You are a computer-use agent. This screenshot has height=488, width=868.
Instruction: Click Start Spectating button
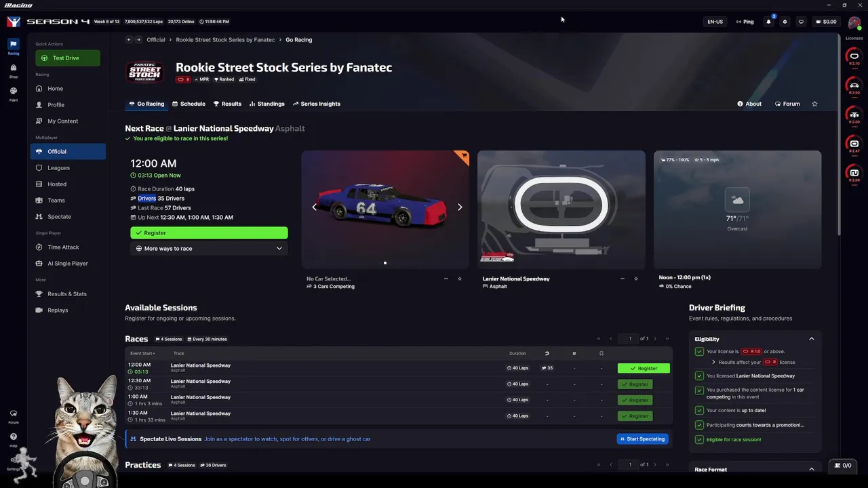point(643,439)
